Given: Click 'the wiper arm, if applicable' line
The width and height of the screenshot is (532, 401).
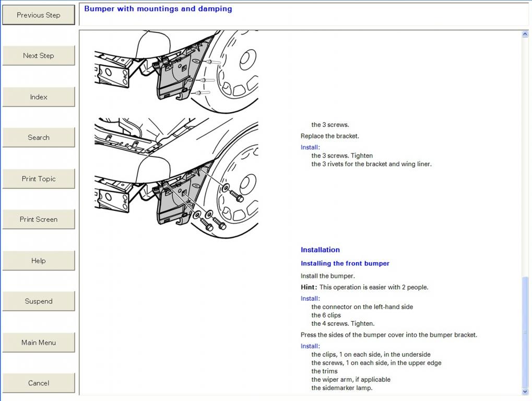Looking at the screenshot, I should pos(351,380).
